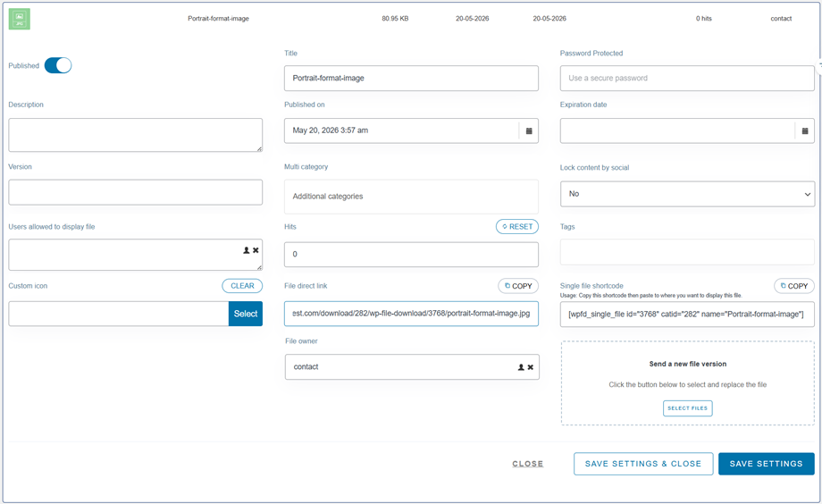Open the Additional categories multi-category field
This screenshot has height=504, width=822.
[x=411, y=197]
